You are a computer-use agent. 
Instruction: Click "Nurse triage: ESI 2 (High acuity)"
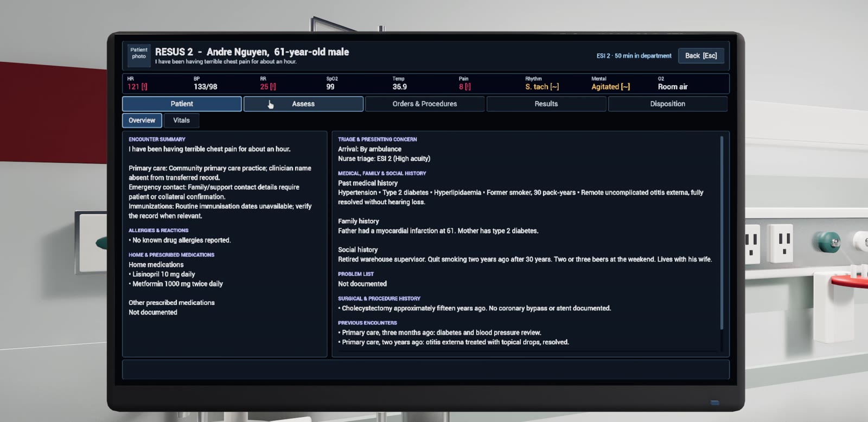tap(384, 159)
